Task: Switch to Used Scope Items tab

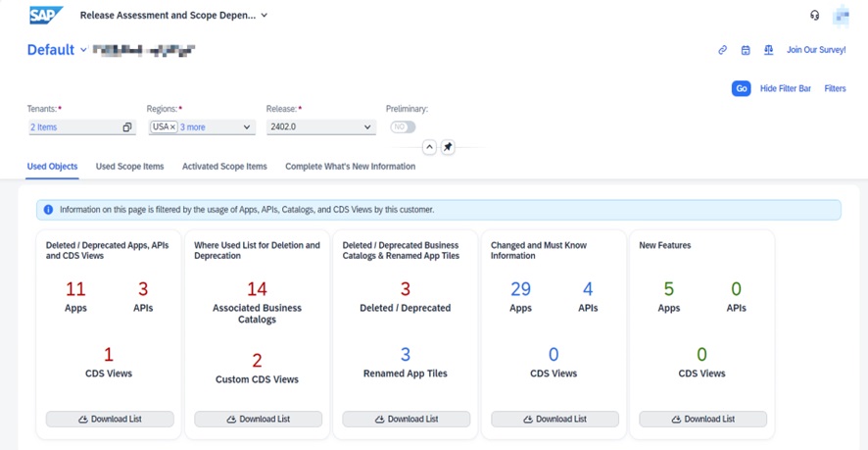Action: click(129, 167)
